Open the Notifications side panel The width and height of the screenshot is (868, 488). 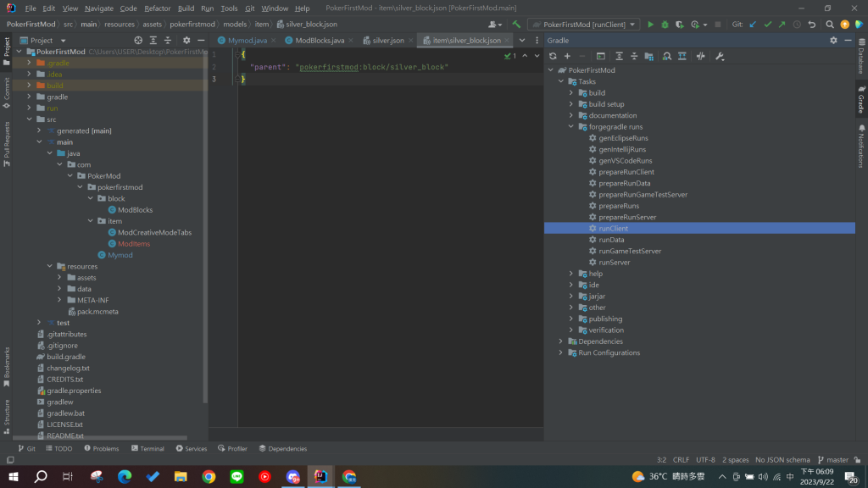coord(861,146)
